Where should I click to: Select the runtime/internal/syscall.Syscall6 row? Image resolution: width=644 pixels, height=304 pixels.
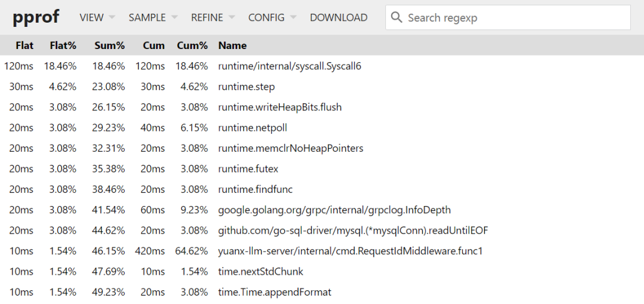point(322,66)
